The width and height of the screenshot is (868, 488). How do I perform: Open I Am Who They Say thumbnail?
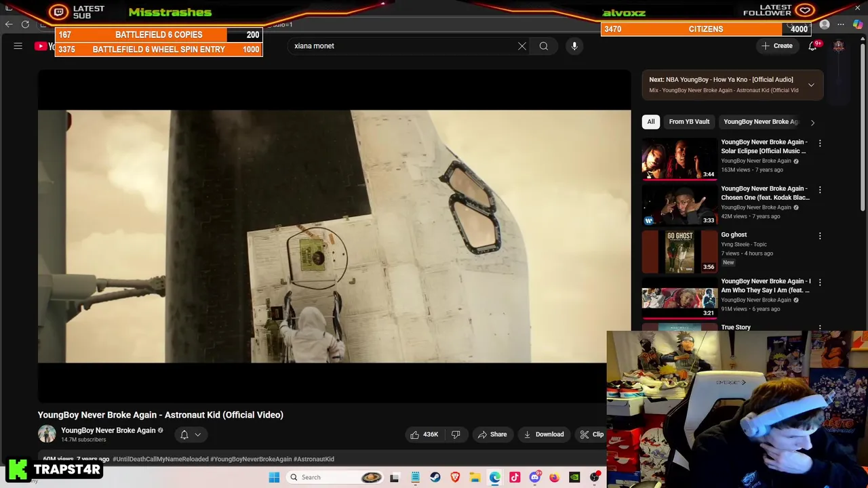click(x=679, y=298)
